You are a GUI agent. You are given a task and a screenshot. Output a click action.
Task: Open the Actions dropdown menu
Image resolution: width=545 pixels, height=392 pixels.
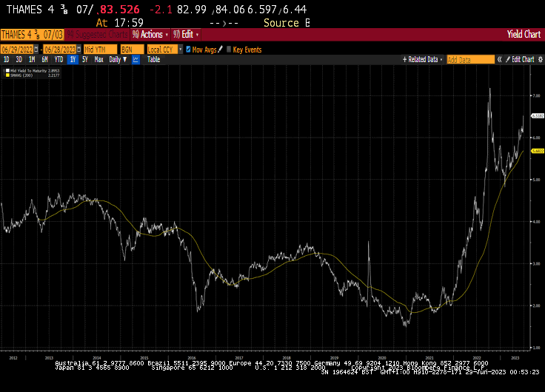tap(150, 35)
